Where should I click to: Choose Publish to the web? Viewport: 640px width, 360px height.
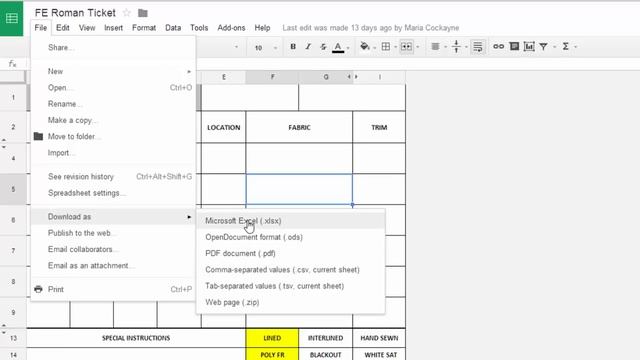113,233
